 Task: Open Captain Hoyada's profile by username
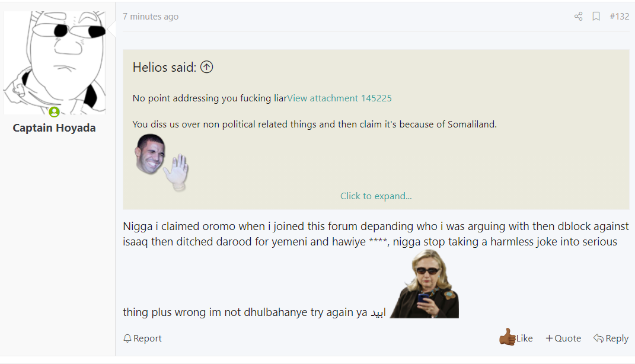[x=54, y=128]
